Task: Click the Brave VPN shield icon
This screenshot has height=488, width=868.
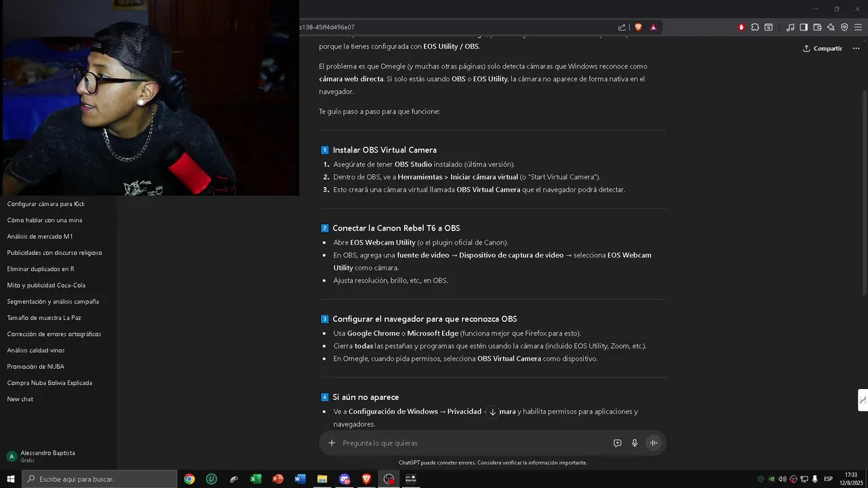Action: pos(844,27)
